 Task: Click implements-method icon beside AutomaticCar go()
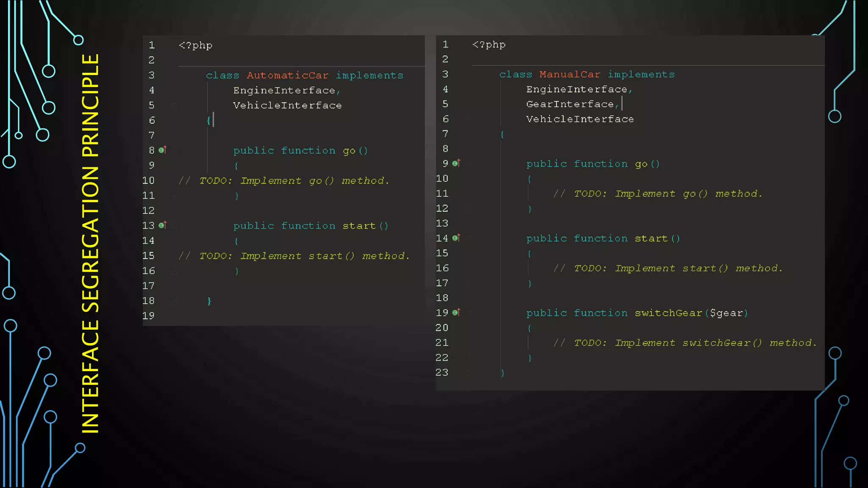[x=162, y=150]
